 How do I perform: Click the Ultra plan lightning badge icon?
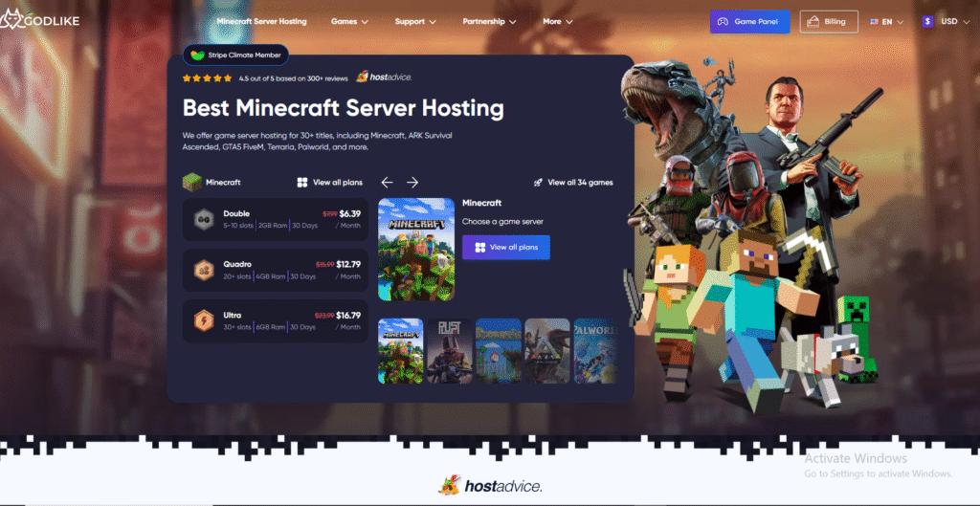click(203, 321)
